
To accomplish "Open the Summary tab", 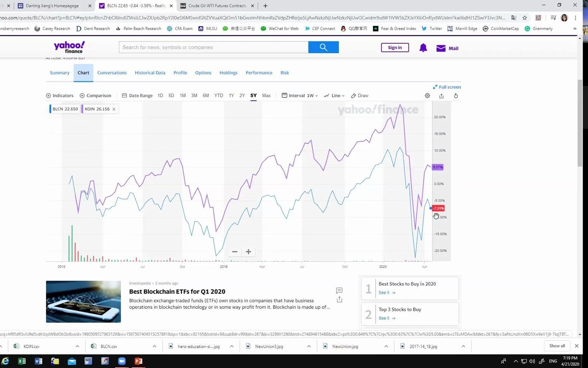I will 60,73.
